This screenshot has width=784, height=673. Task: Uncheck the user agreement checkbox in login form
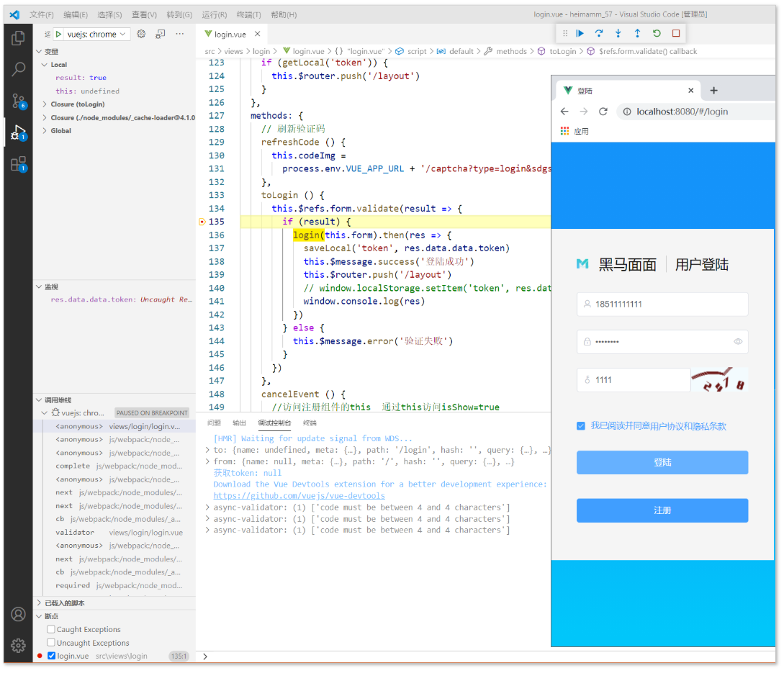point(580,426)
